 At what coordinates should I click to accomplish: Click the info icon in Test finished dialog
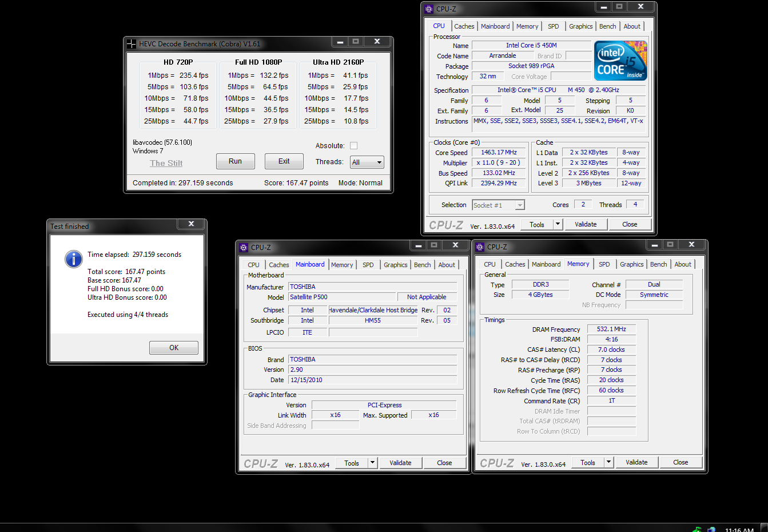click(x=73, y=259)
